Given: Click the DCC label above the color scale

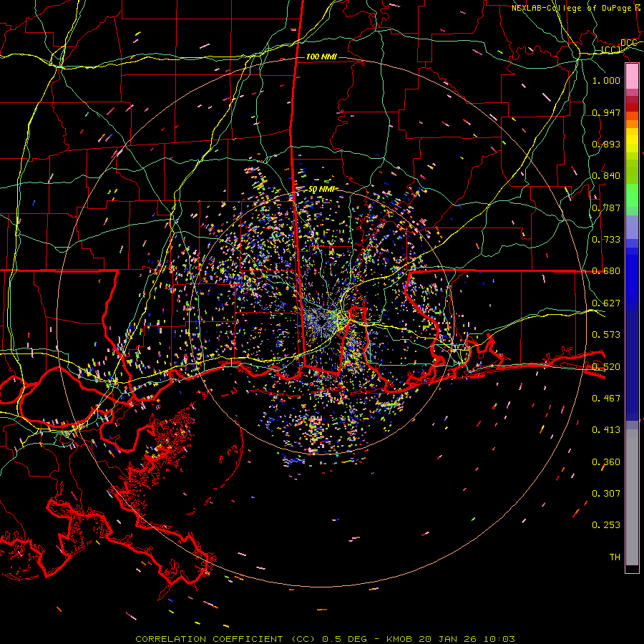Looking at the screenshot, I should [x=629, y=43].
